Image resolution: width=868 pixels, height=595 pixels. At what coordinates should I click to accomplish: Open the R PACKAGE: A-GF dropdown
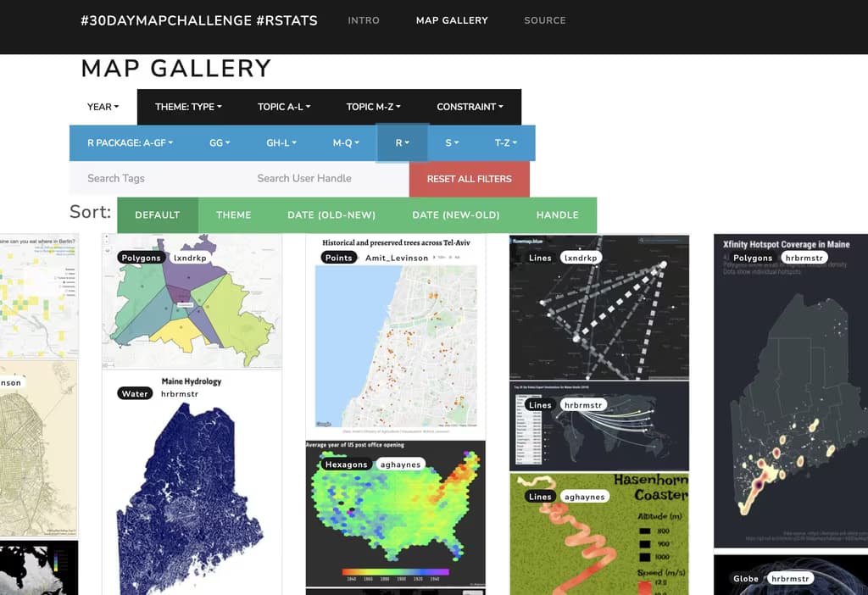pos(129,142)
